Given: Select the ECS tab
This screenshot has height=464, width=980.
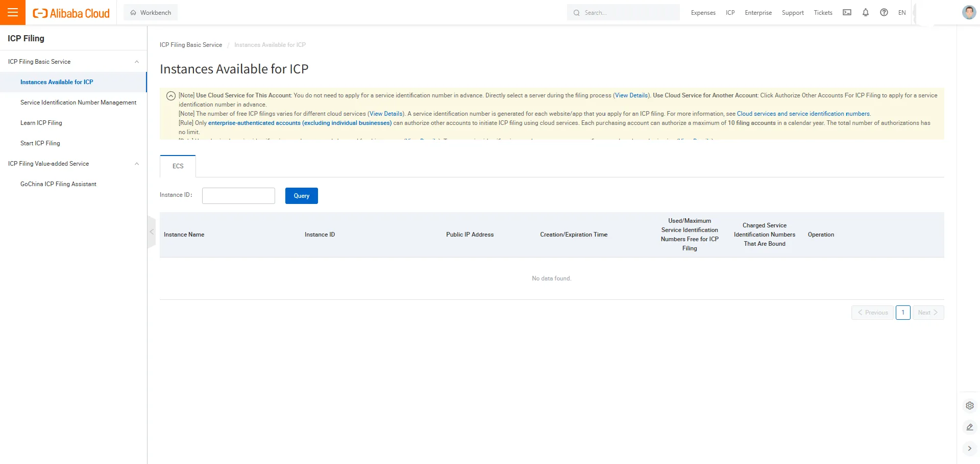Looking at the screenshot, I should pyautogui.click(x=178, y=166).
